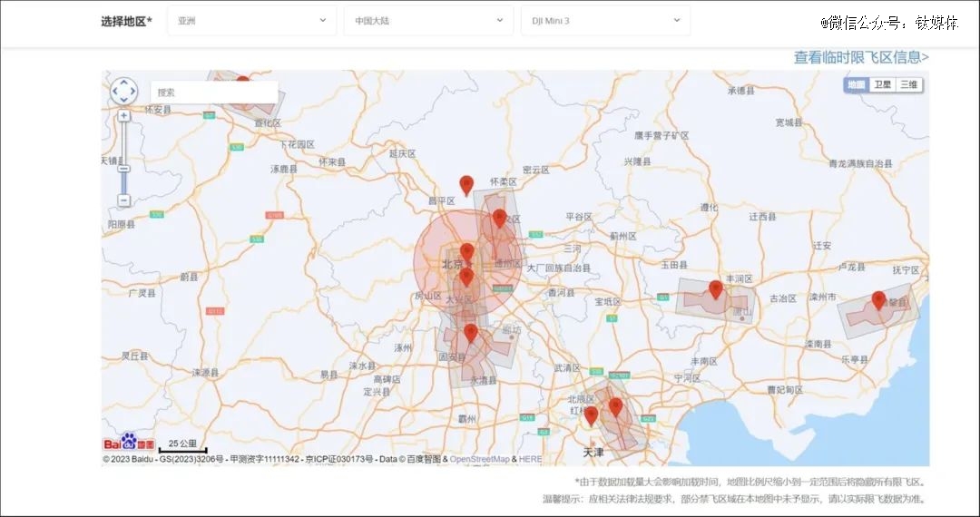The image size is (980, 517).
Task: Focus the 搜索 search box on the map
Action: [214, 93]
